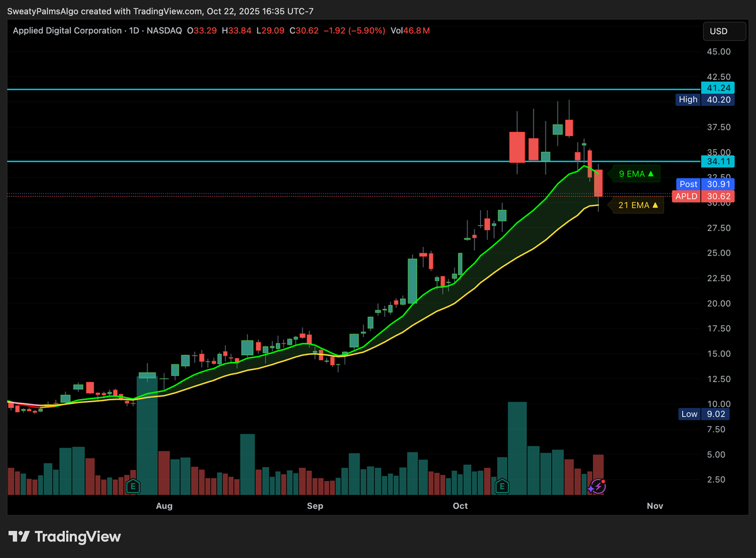Click the Post 30.91 price tag
756x558 pixels.
pyautogui.click(x=705, y=184)
